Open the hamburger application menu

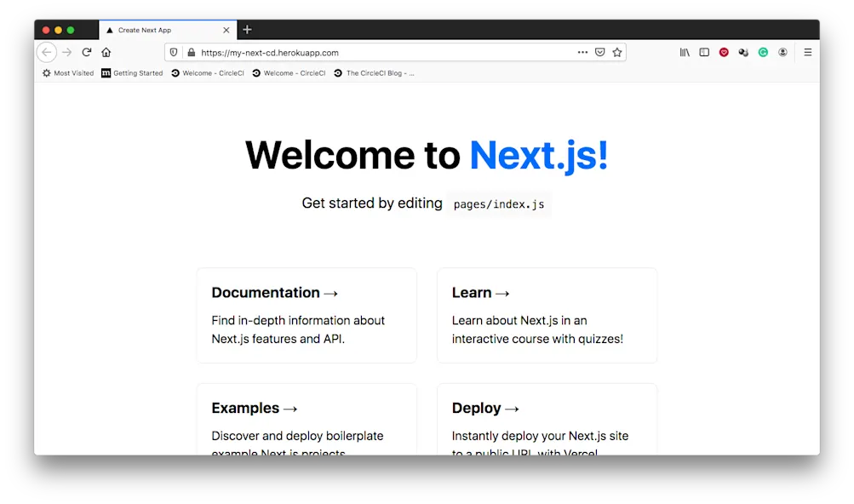pos(807,52)
